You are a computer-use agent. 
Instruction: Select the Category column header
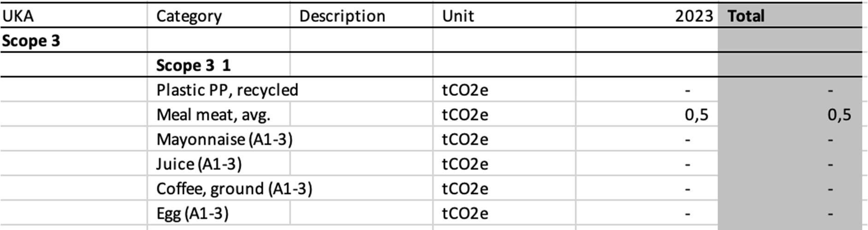pos(189,16)
